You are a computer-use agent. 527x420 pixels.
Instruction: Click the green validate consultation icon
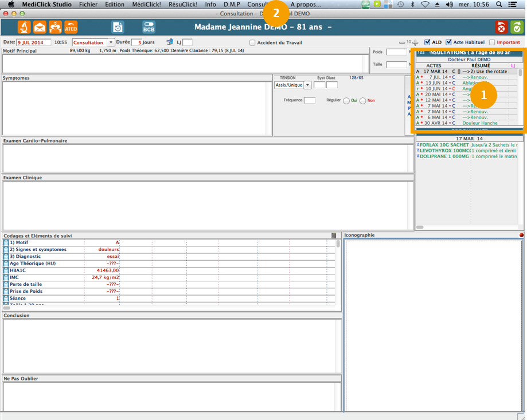click(x=517, y=27)
